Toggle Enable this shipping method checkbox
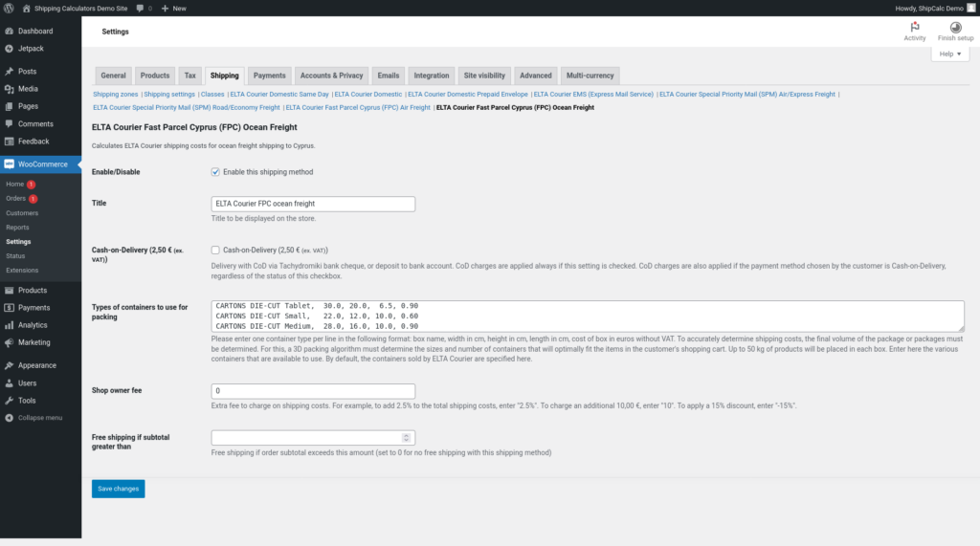Image resolution: width=980 pixels, height=546 pixels. (x=215, y=172)
